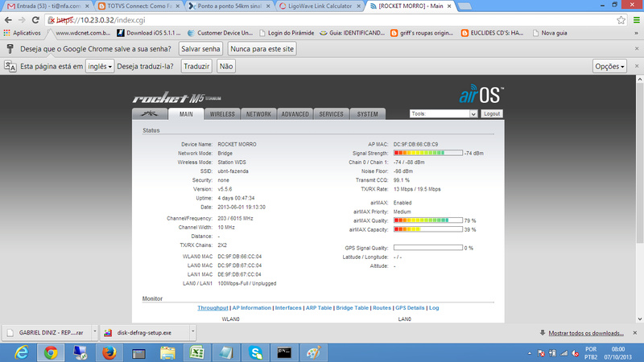644x362 pixels.
Task: Click Mostrar todos os downloads link
Action: (586, 333)
